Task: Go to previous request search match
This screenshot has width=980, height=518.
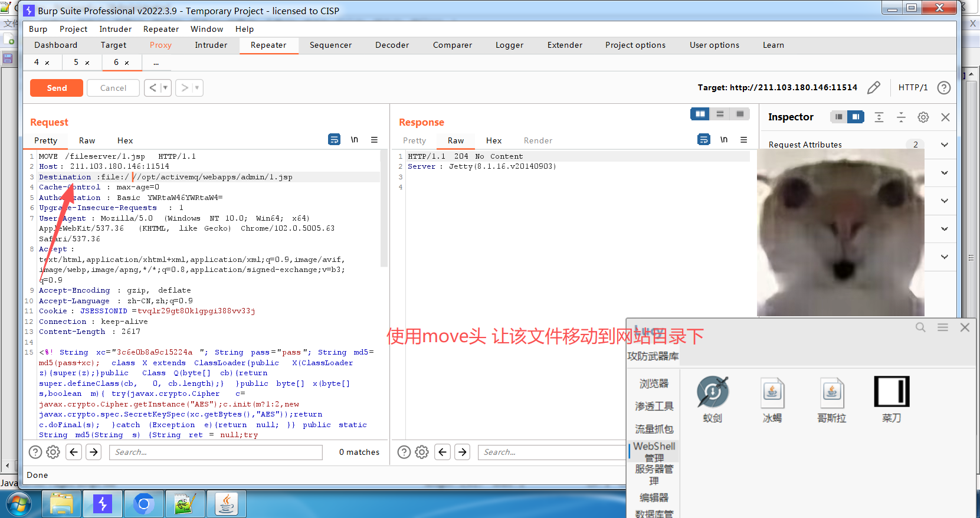Action: [74, 452]
